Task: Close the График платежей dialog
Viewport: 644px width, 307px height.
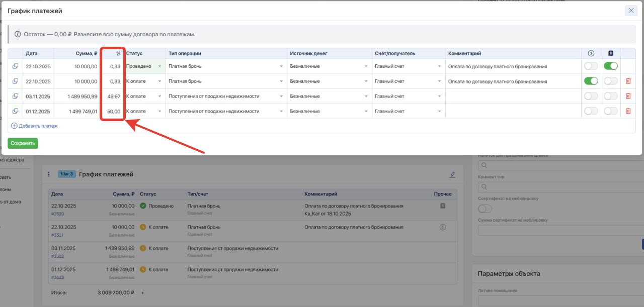Action: pos(631,11)
